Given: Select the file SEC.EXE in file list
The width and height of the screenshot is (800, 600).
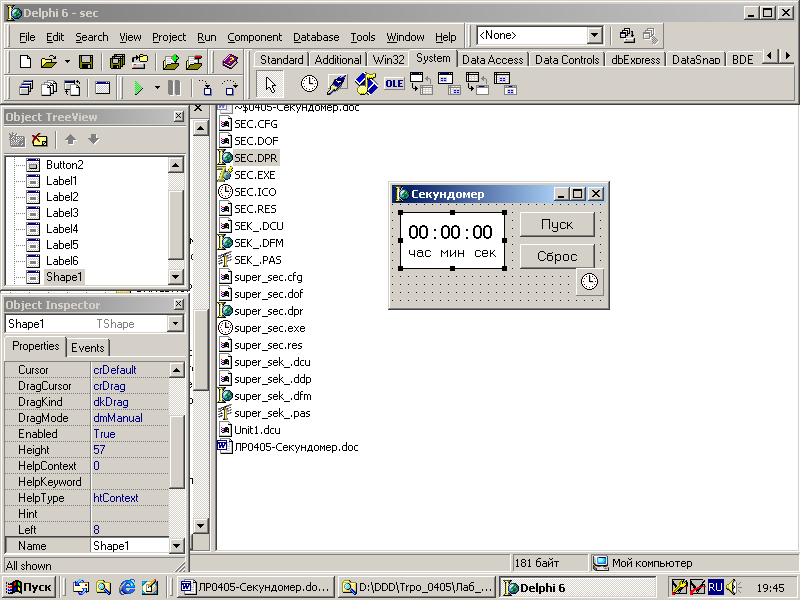Looking at the screenshot, I should 255,175.
